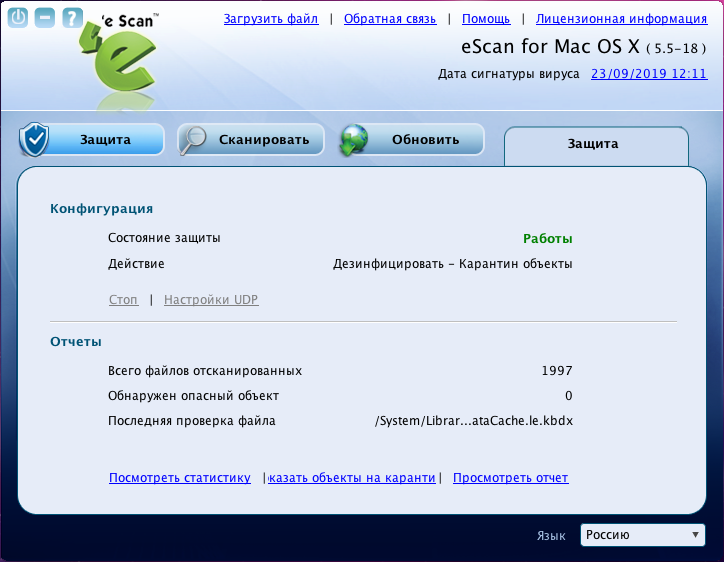Viewport: 724px width, 562px height.
Task: Open the Обновить button
Action: (412, 139)
